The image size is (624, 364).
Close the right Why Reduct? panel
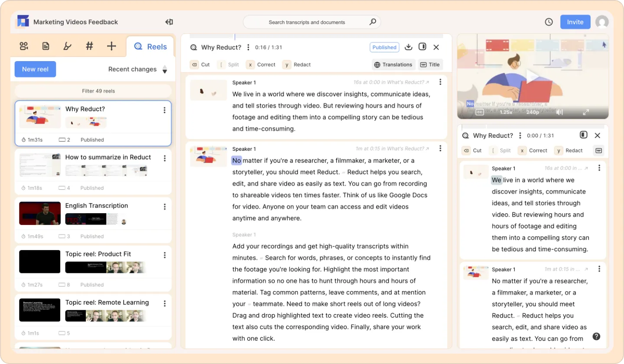coord(598,136)
